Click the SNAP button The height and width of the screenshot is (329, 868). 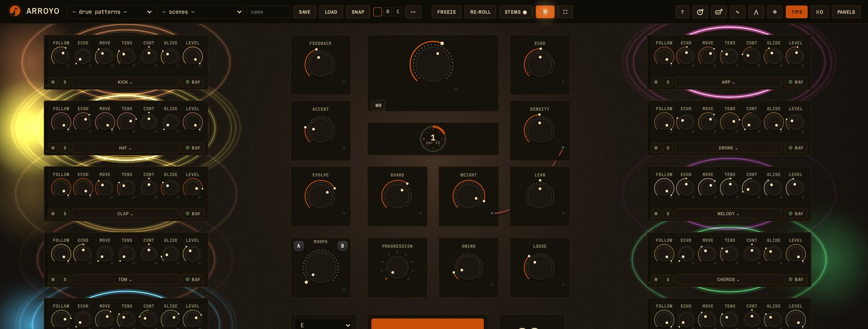[x=358, y=12]
